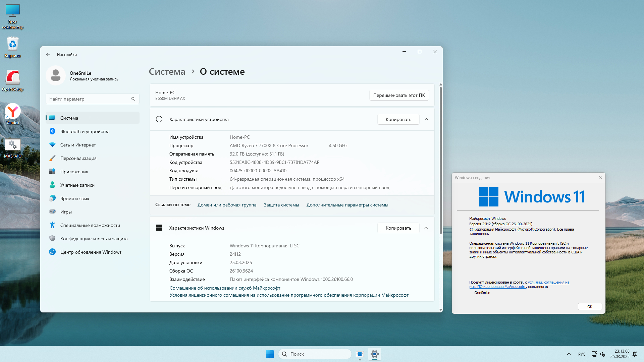The height and width of the screenshot is (362, 644).
Task: Open Центр обновления Windows section
Action: 91,252
